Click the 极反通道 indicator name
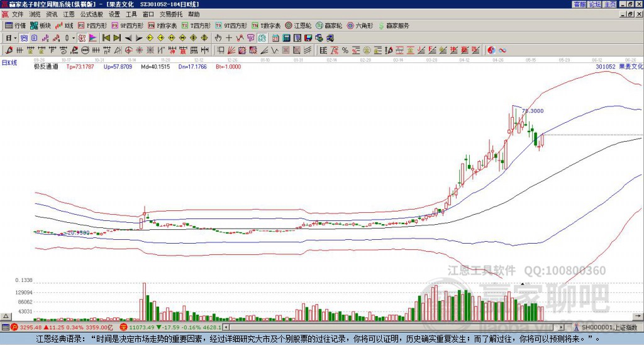This screenshot has width=644, height=345. pos(46,67)
